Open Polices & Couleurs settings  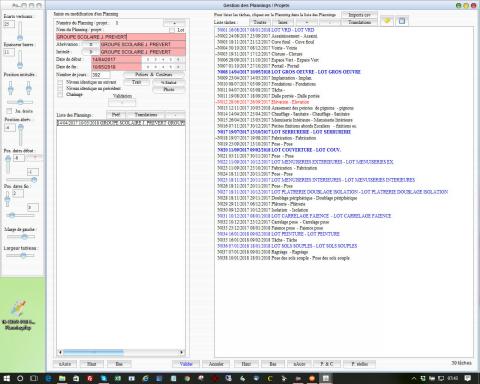tap(154, 75)
